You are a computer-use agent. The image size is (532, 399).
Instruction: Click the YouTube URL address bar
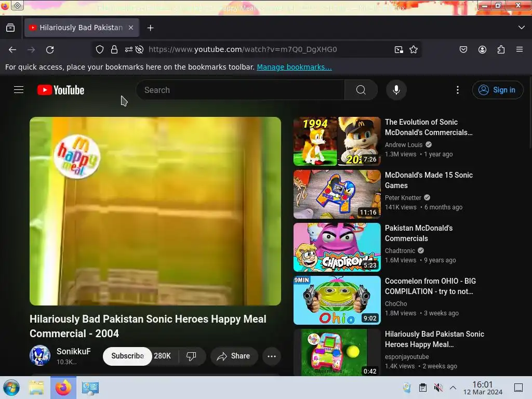click(x=243, y=49)
